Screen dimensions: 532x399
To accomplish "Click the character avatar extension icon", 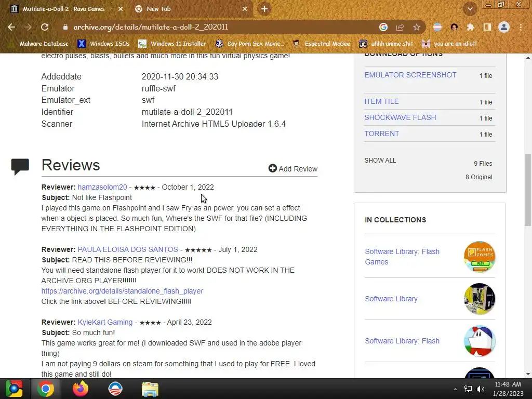I will (x=454, y=27).
